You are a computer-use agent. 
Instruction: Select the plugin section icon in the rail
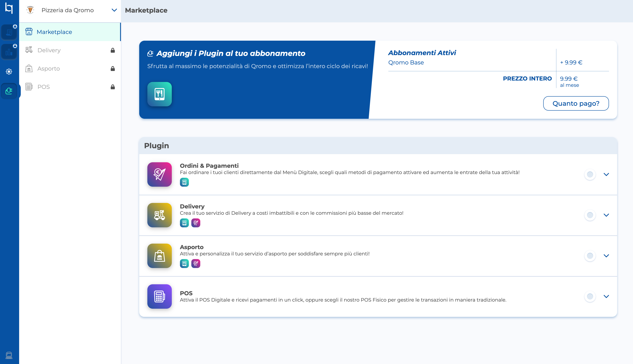click(9, 91)
